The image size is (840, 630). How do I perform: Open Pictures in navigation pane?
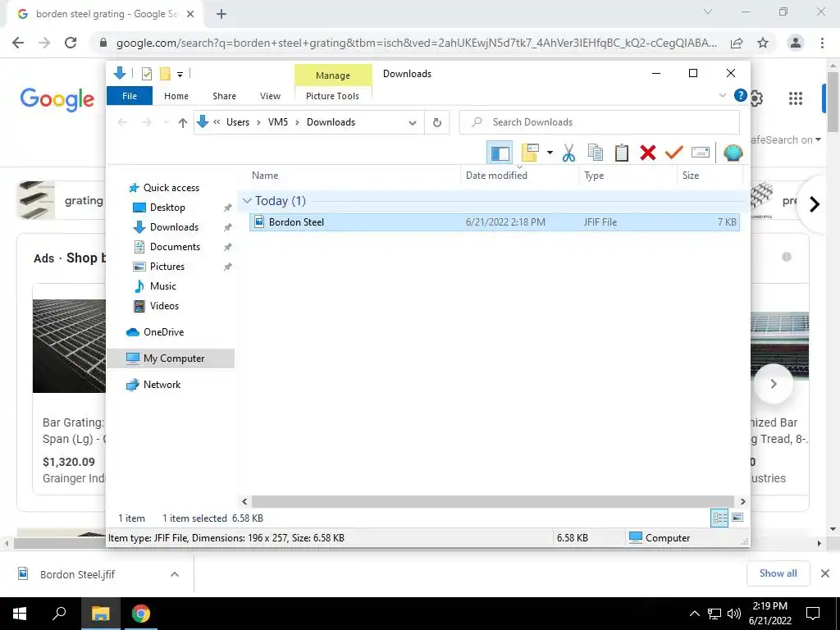click(x=167, y=267)
